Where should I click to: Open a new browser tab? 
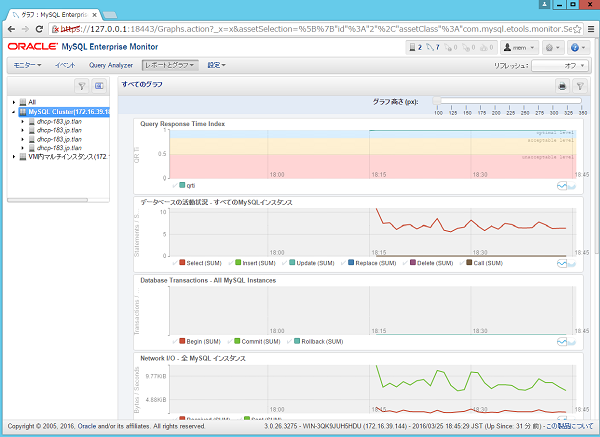110,15
